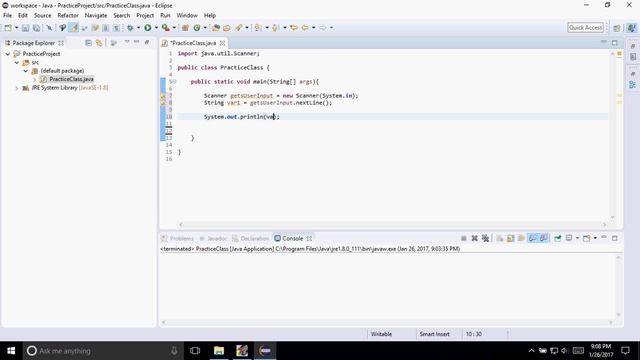The width and height of the screenshot is (640, 360).
Task: Click in the Quick Access field
Action: [585, 27]
